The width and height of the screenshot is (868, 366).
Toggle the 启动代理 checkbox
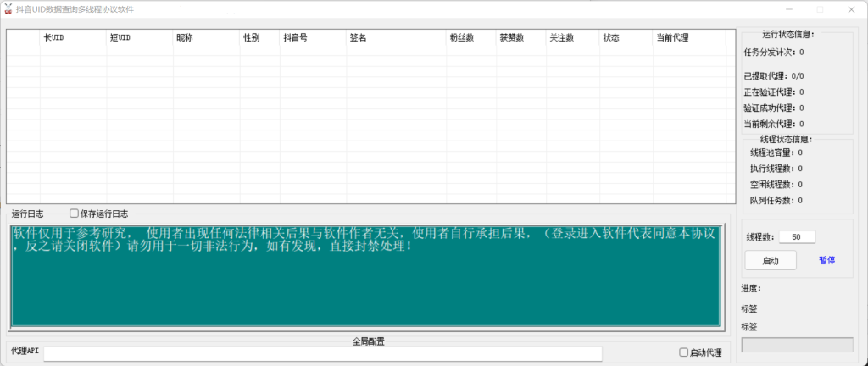coord(684,352)
